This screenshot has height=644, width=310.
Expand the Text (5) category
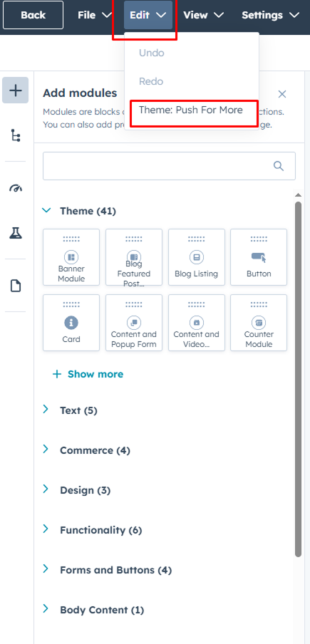71,410
